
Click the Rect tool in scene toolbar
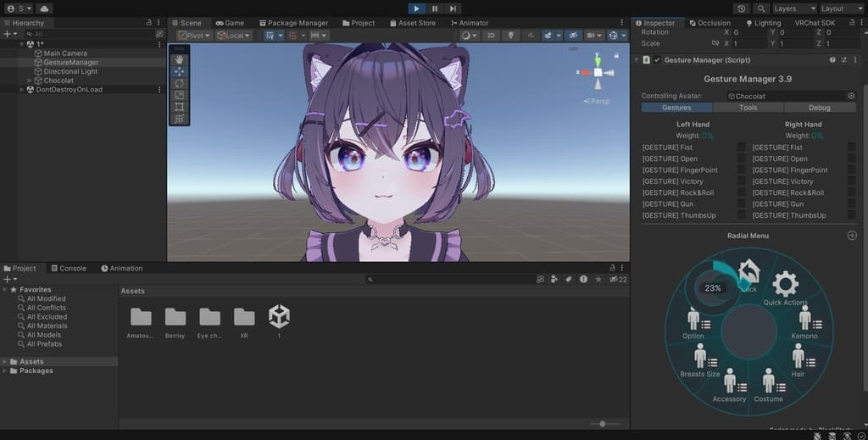point(179,107)
